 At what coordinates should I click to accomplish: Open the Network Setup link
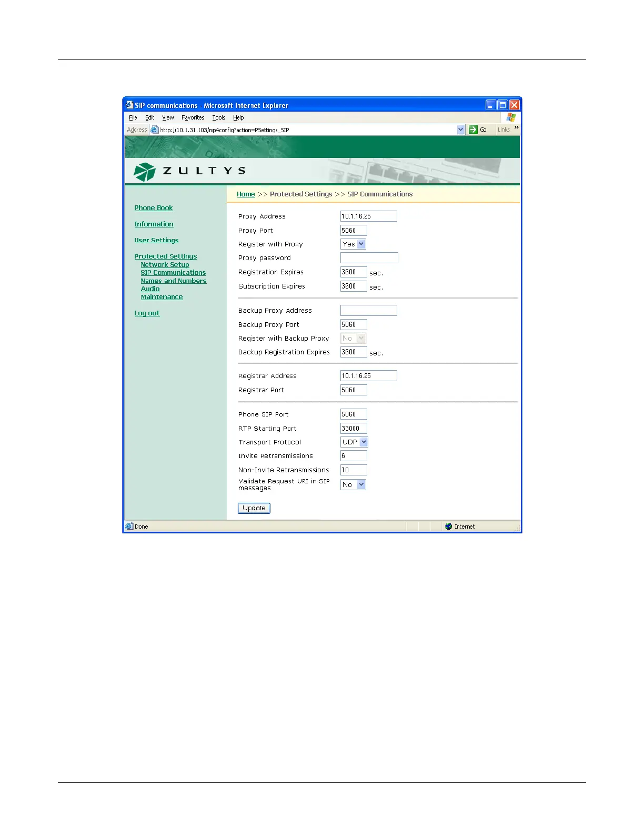point(165,264)
